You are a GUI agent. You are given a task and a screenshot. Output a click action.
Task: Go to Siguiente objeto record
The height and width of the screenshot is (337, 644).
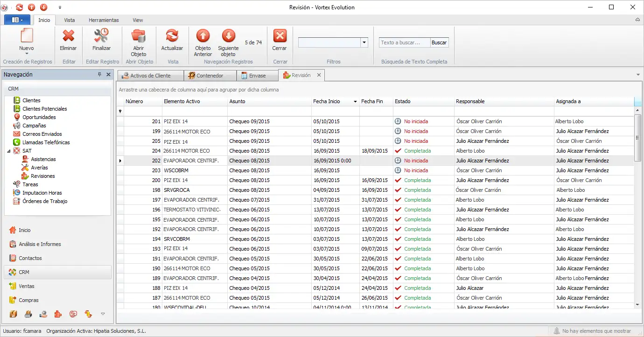[x=228, y=36]
